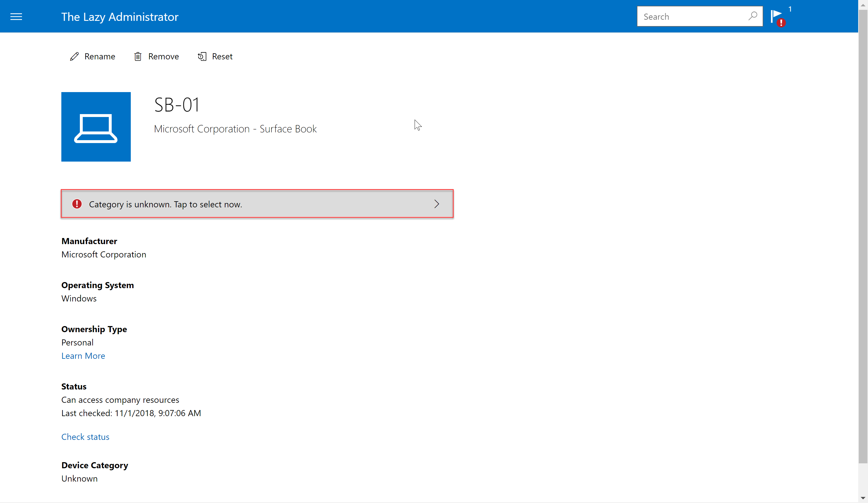Screen dimensions: 868x503
Task: Click 'Can access company resources' text
Action: (x=120, y=400)
